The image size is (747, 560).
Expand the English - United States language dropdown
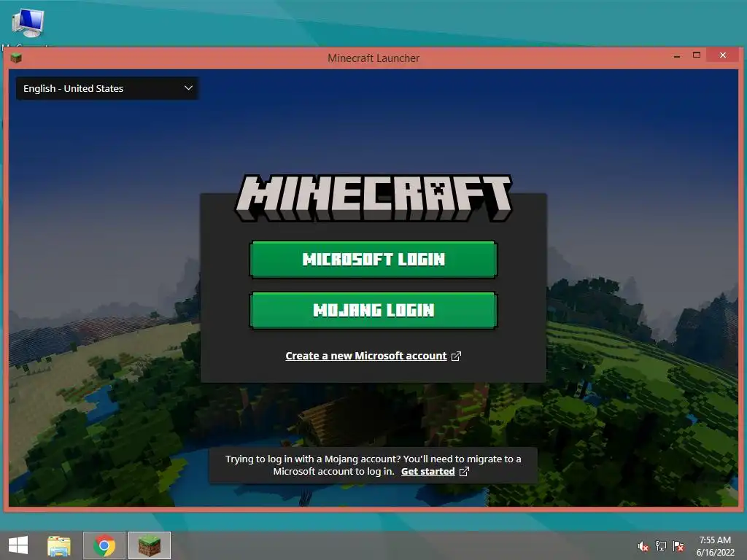tap(108, 88)
